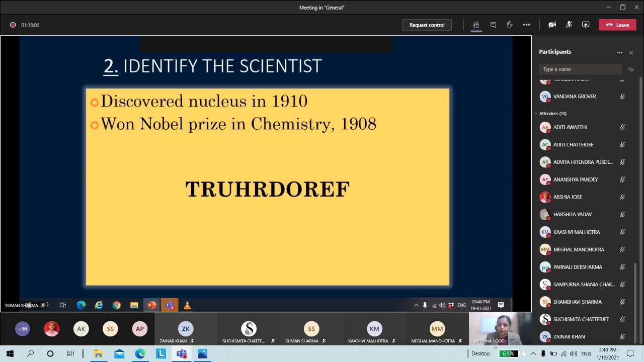Unmute the microphone
This screenshot has height=362, width=644.
point(569,25)
